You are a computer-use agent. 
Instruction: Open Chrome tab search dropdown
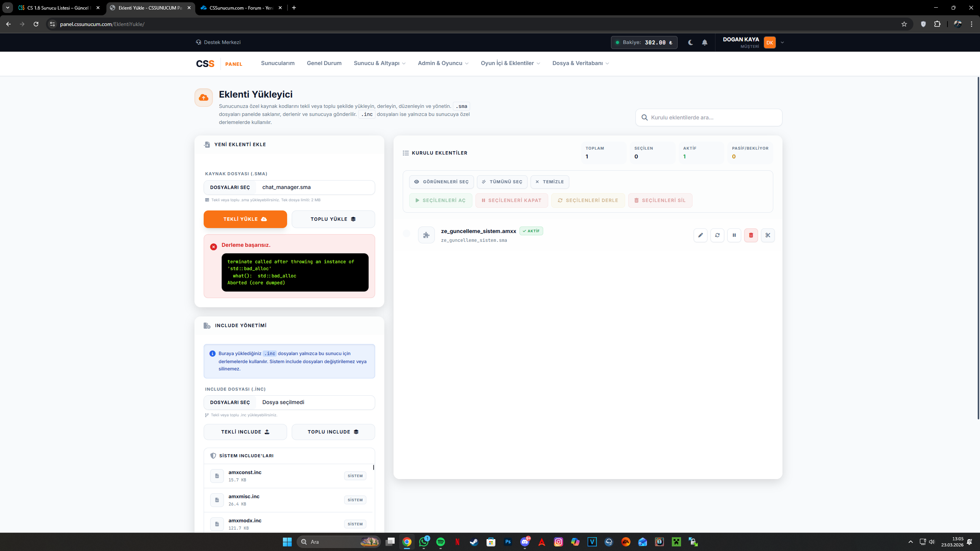click(x=7, y=8)
